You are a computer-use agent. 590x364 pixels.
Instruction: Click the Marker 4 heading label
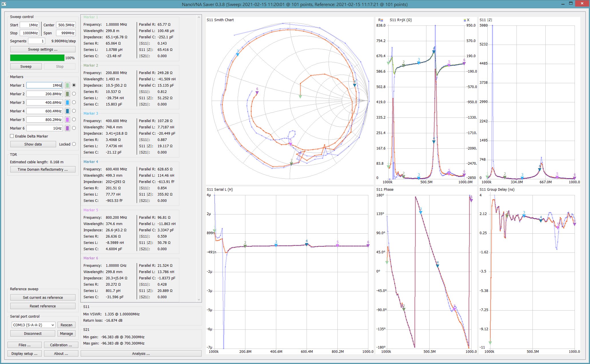(x=91, y=162)
